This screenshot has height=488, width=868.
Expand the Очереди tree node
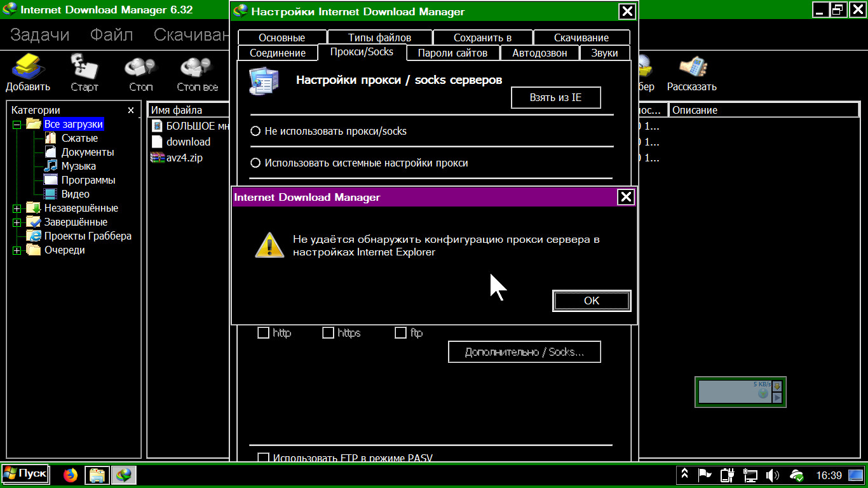pyautogui.click(x=17, y=250)
